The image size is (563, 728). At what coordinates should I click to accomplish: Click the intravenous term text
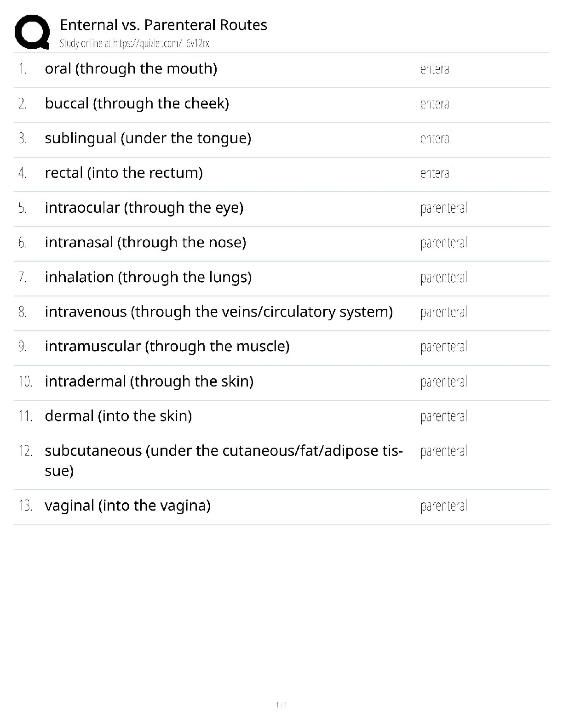pyautogui.click(x=218, y=312)
